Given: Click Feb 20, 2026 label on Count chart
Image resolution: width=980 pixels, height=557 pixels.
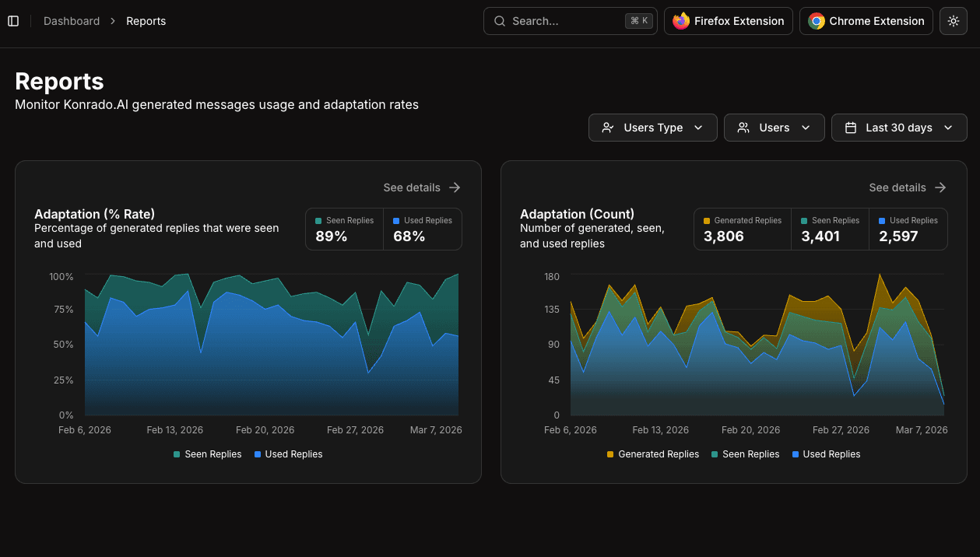Looking at the screenshot, I should click(750, 430).
